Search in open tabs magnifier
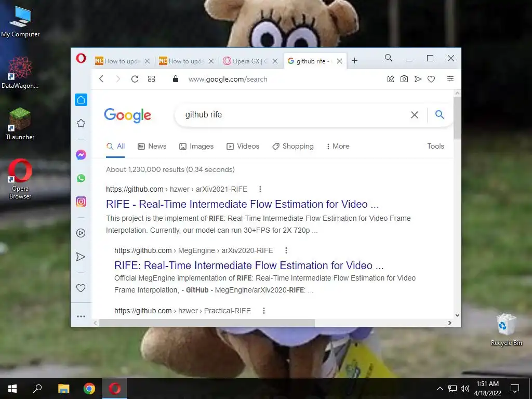Screen dimensions: 532x399 pos(389,58)
